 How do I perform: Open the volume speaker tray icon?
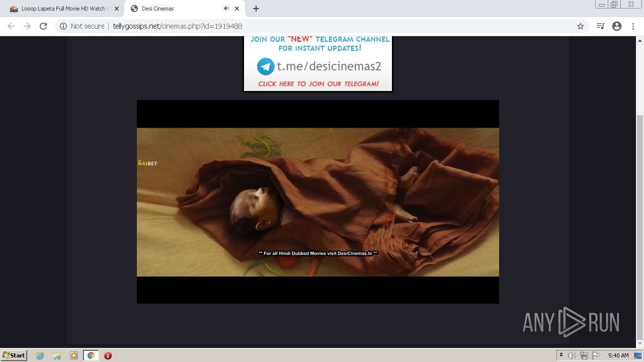point(572,355)
